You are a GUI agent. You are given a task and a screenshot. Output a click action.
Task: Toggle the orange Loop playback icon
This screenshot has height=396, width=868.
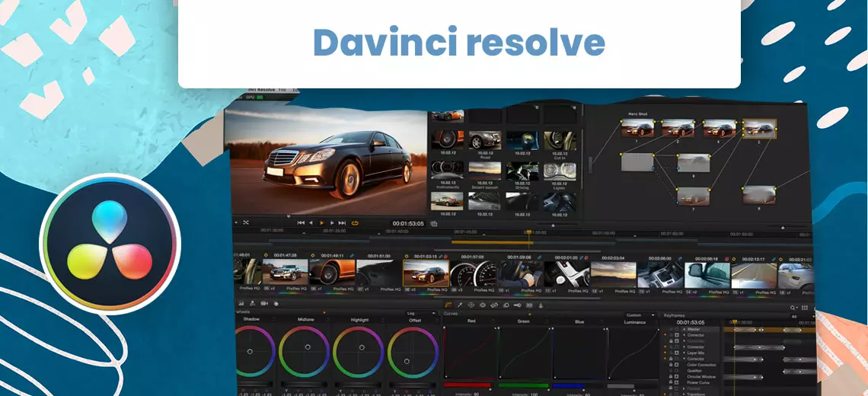(355, 223)
